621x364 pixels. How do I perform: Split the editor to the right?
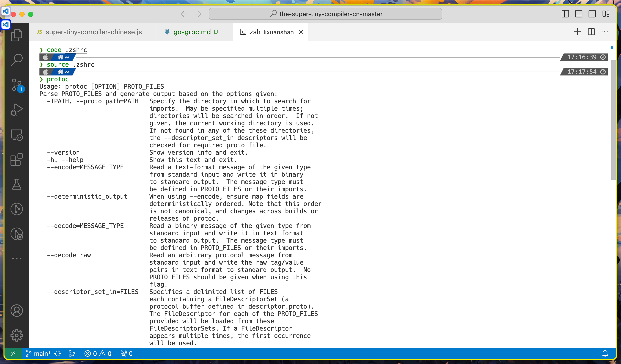pos(591,32)
